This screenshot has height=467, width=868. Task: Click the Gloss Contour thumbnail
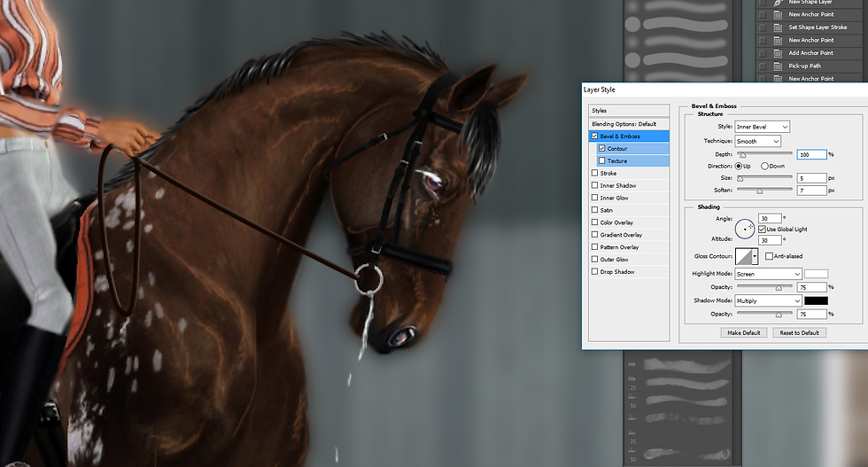pyautogui.click(x=743, y=256)
